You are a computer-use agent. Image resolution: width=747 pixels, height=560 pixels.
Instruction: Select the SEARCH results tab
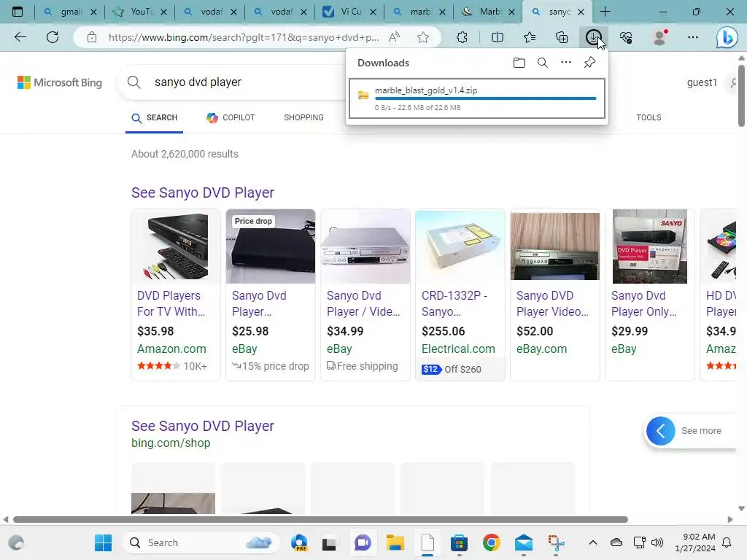click(154, 117)
